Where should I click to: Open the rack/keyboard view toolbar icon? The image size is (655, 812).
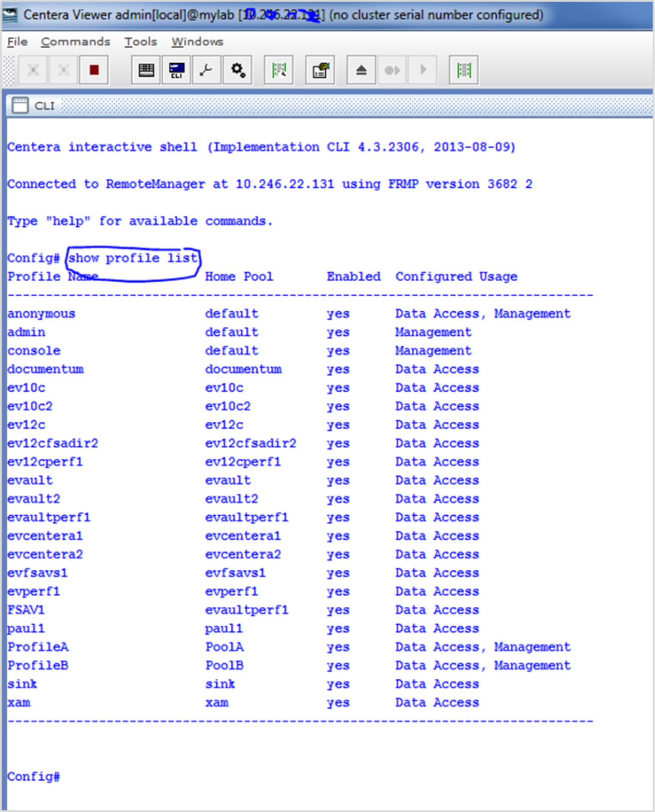(x=146, y=70)
